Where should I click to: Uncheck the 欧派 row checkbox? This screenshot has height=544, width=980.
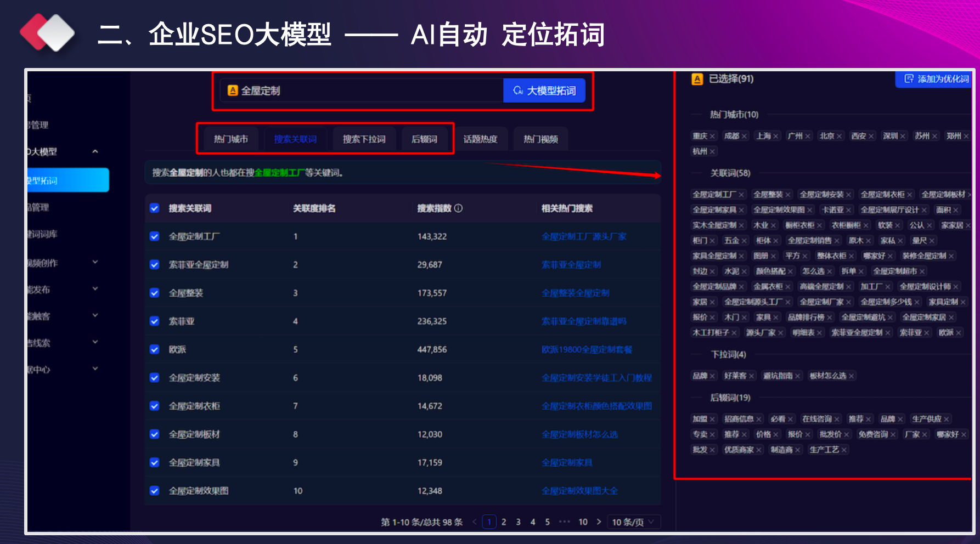(155, 349)
